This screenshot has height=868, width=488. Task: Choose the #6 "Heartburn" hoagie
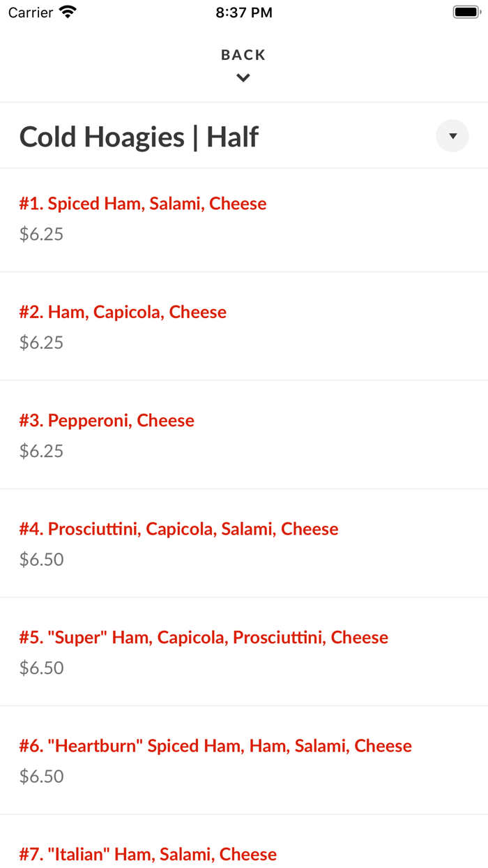(215, 746)
